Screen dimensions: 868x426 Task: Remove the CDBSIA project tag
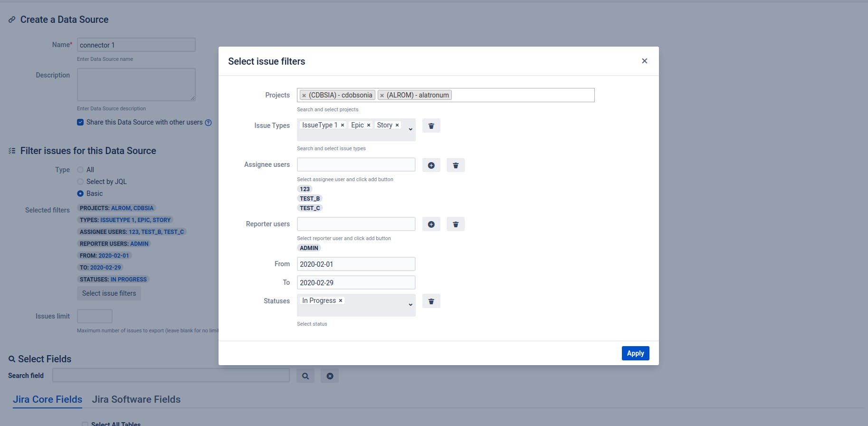point(304,96)
